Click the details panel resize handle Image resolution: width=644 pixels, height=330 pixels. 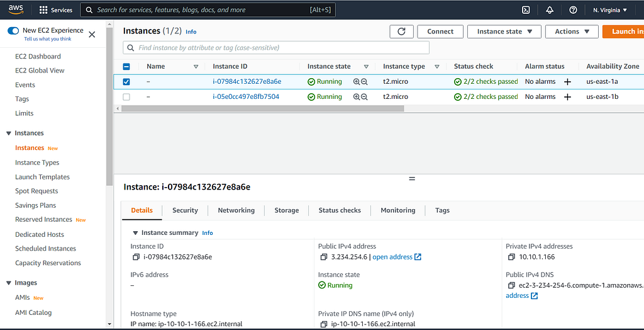pos(412,179)
